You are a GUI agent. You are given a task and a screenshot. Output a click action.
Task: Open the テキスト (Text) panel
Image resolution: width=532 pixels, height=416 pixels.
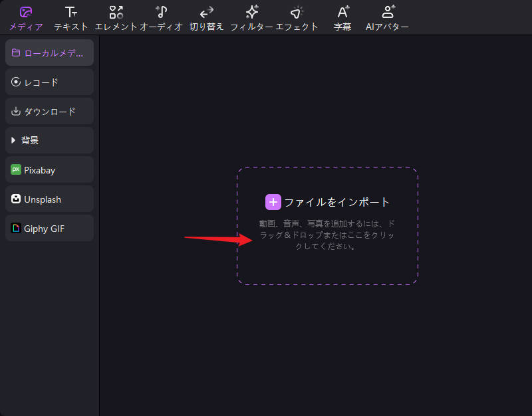(70, 16)
